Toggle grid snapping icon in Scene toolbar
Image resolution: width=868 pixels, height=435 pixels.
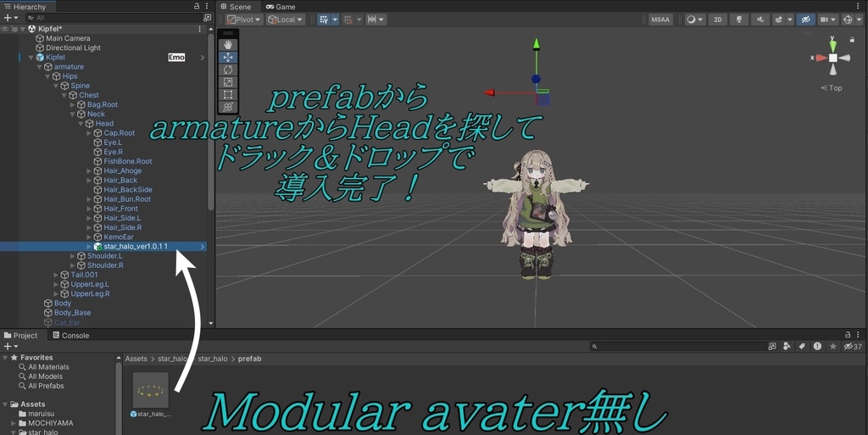tap(324, 20)
